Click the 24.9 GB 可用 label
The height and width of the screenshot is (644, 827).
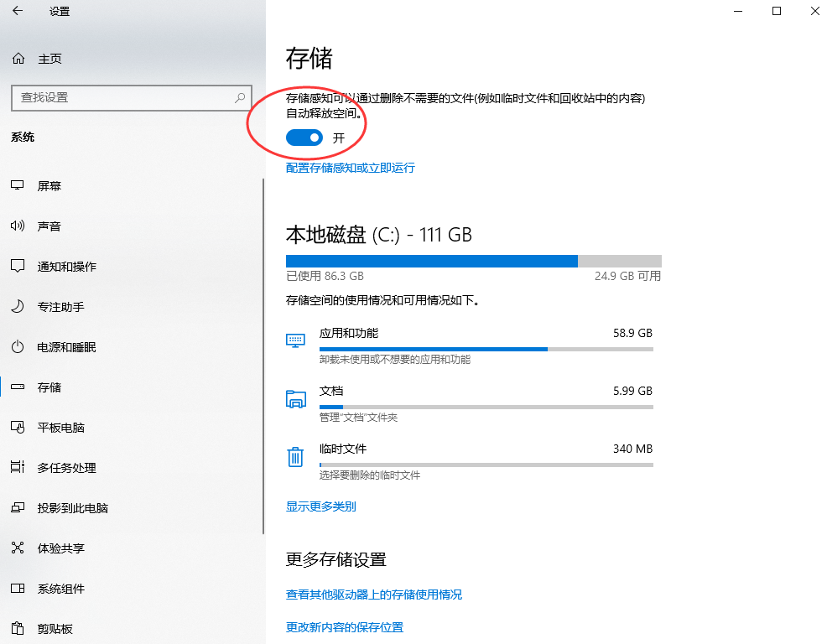627,276
